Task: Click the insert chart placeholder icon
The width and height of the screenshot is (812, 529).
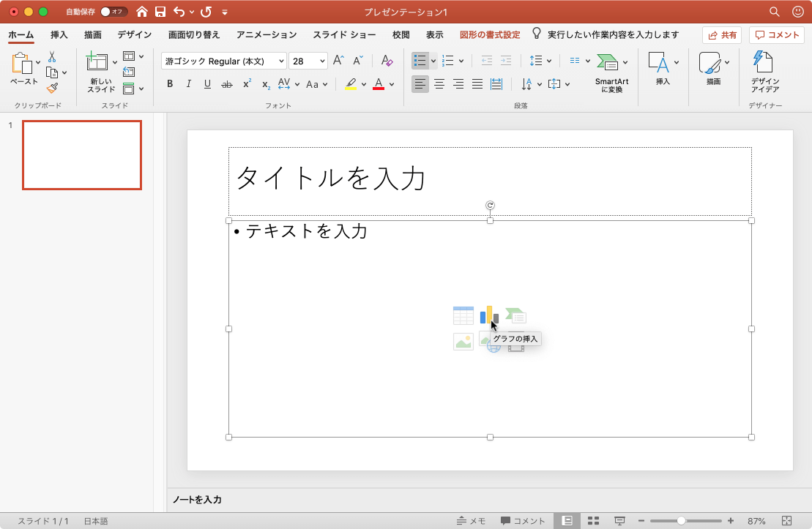Action: 489,315
